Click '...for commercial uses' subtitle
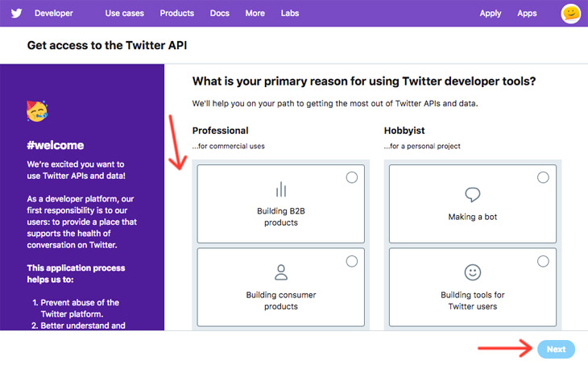Screen dimensions: 588x365 229,147
